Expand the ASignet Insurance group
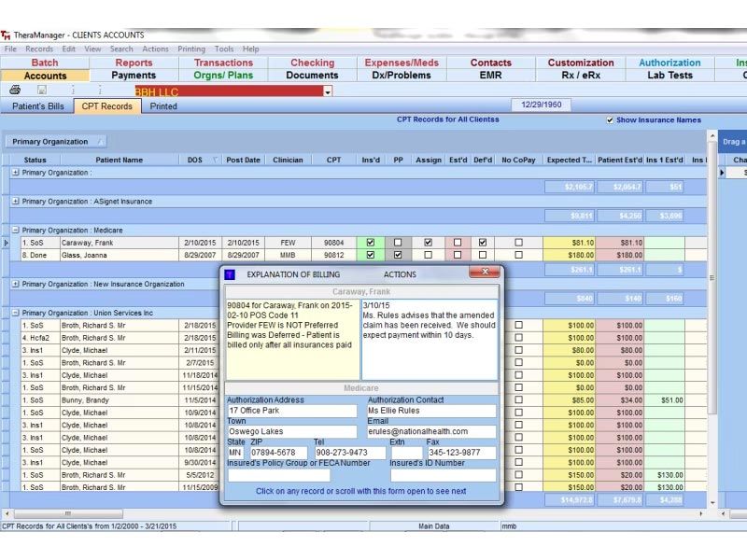 (x=15, y=202)
